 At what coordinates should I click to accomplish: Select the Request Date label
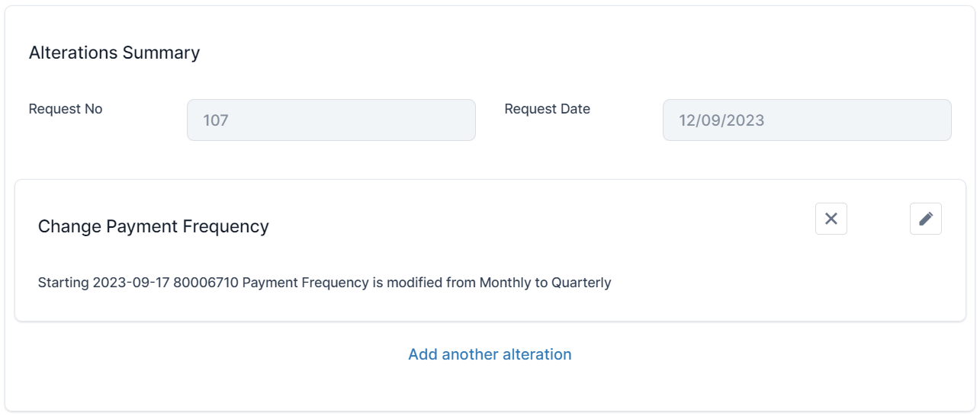click(x=548, y=109)
